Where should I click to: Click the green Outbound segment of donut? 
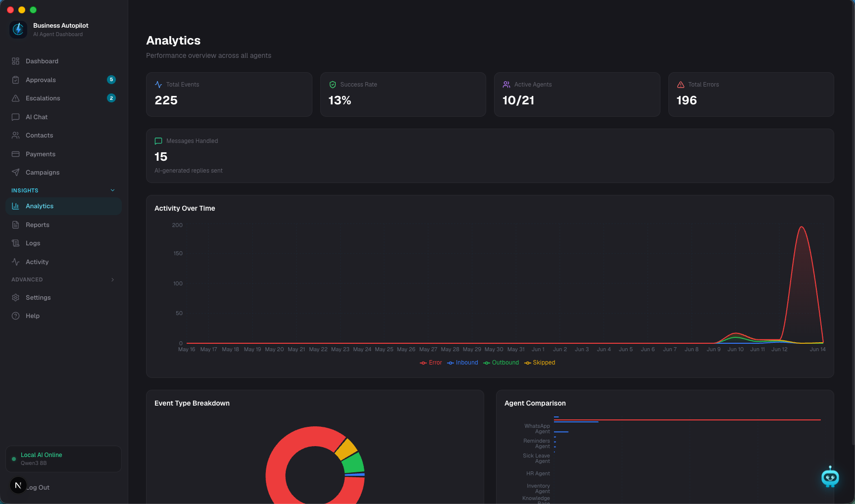point(353,463)
